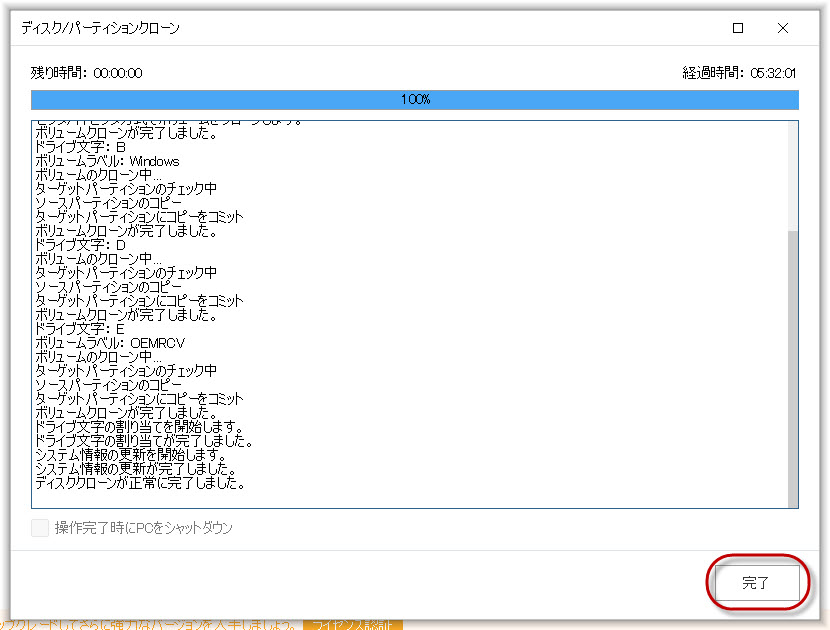The height and width of the screenshot is (630, 830).
Task: Close the ディスク/パーティションクローン dialog
Action: [x=783, y=28]
